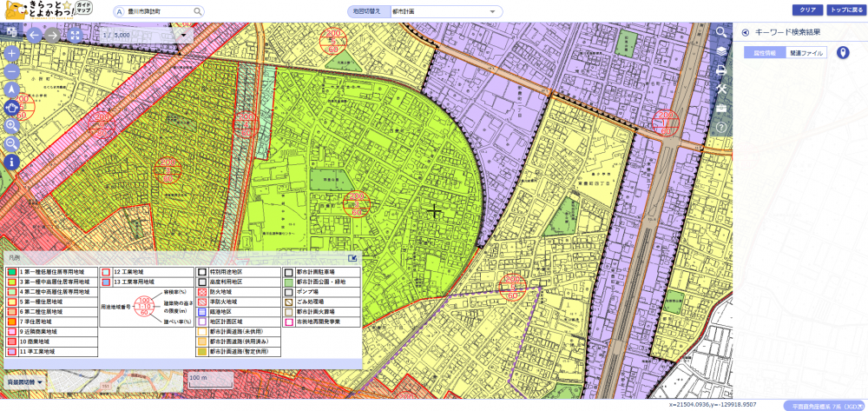Collapse the keyword search results panel
Image resolution: width=868 pixels, height=411 pixels.
point(746,33)
